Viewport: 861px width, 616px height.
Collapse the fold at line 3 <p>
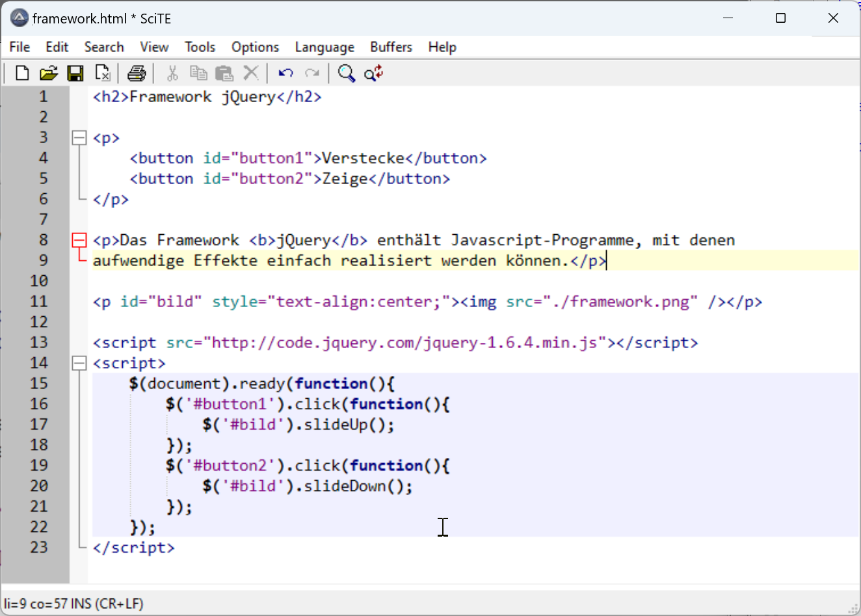[79, 137]
